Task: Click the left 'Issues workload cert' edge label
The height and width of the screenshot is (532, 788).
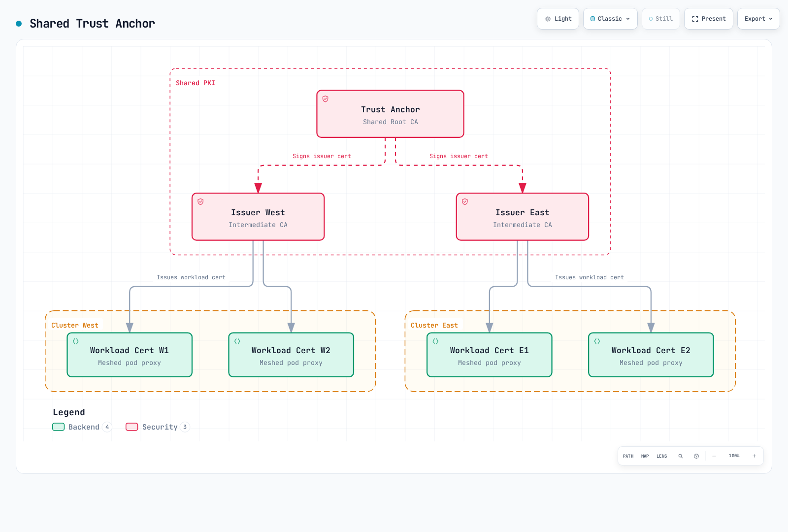Action: (191, 277)
